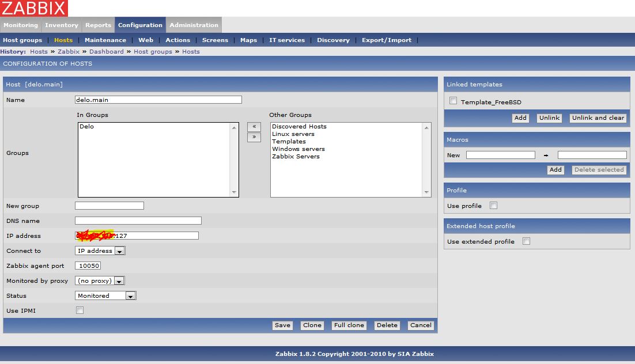Screen dimensions: 635x364
Task: Move selected group to Other Groups with » arrow
Action: pos(254,137)
